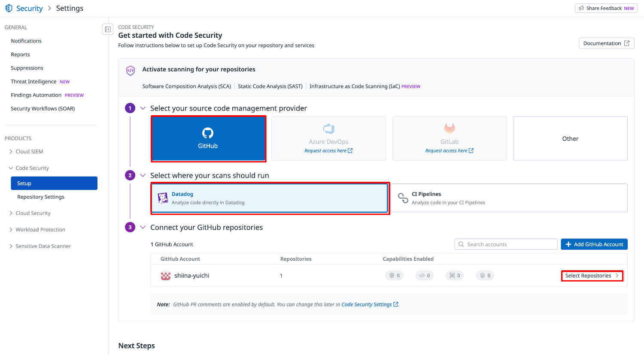The height and width of the screenshot is (355, 644).
Task: Click the Datadog dog logo icon
Action: 163,198
